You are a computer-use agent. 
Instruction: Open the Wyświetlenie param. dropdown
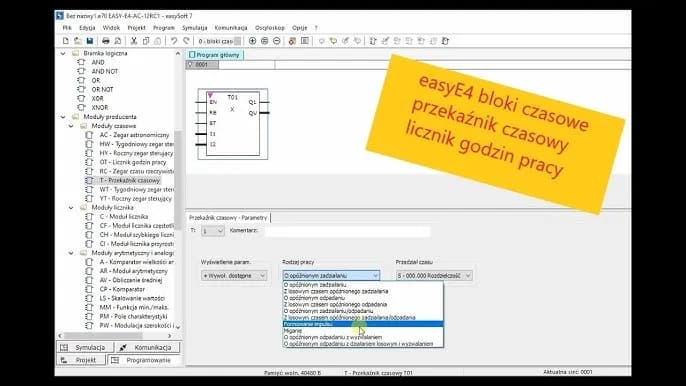(x=234, y=276)
